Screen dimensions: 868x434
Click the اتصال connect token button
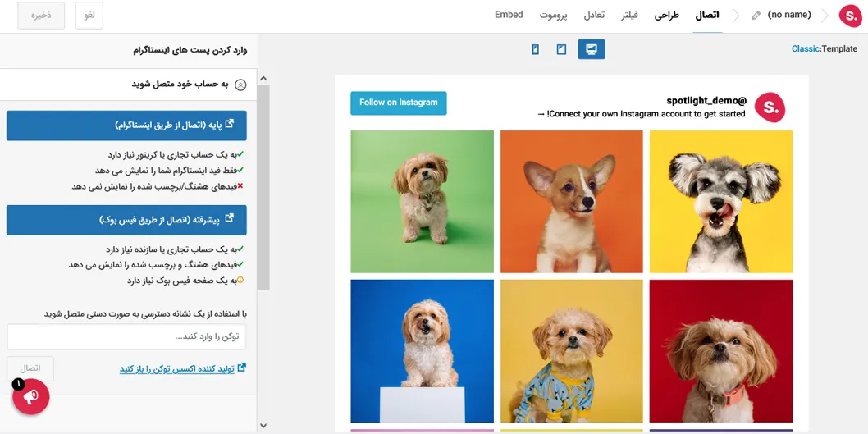click(x=30, y=368)
